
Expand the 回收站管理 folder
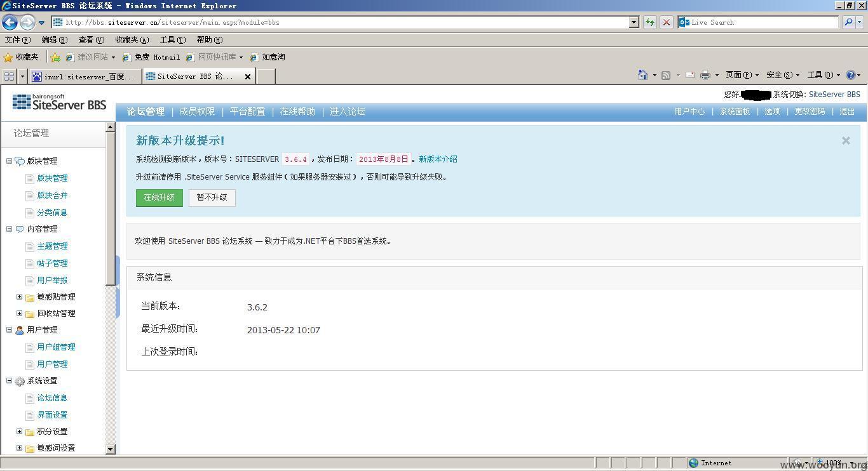point(19,313)
